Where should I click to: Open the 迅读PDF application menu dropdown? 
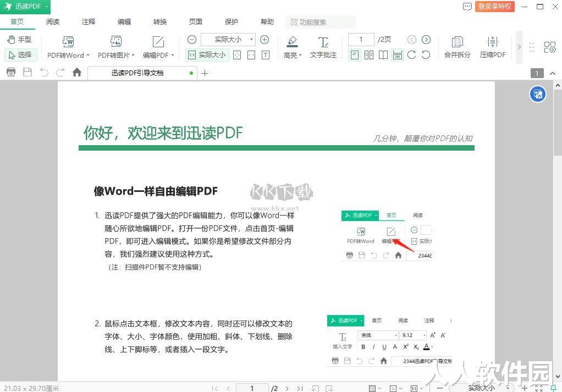click(25, 7)
